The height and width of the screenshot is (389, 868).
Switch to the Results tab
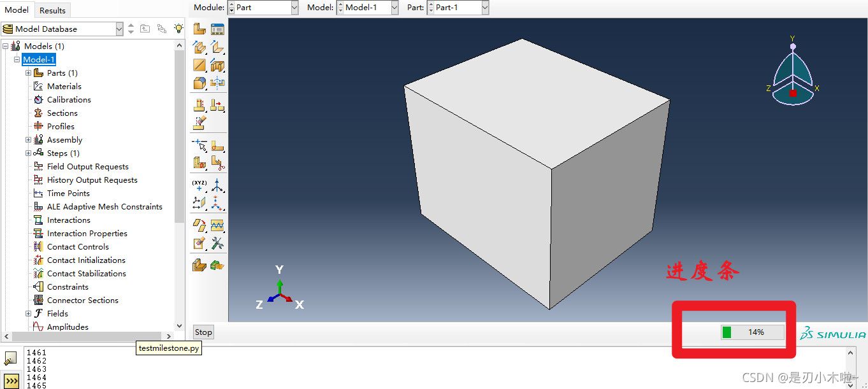(x=52, y=10)
